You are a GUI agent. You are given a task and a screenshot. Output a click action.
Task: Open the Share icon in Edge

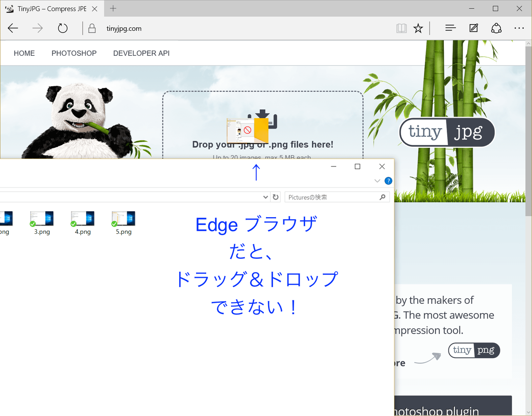click(496, 28)
